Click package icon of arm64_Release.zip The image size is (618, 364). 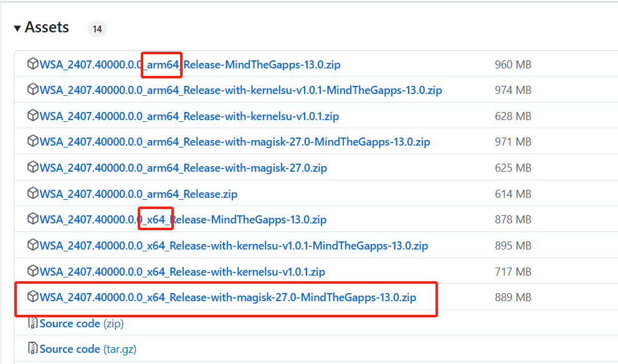point(33,194)
